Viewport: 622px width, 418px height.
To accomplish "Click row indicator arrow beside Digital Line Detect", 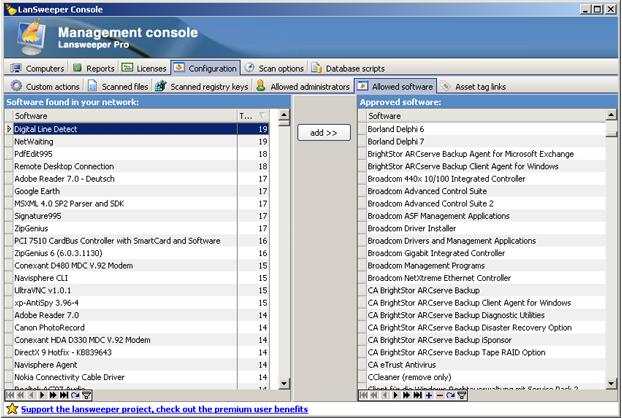I will click(9, 129).
